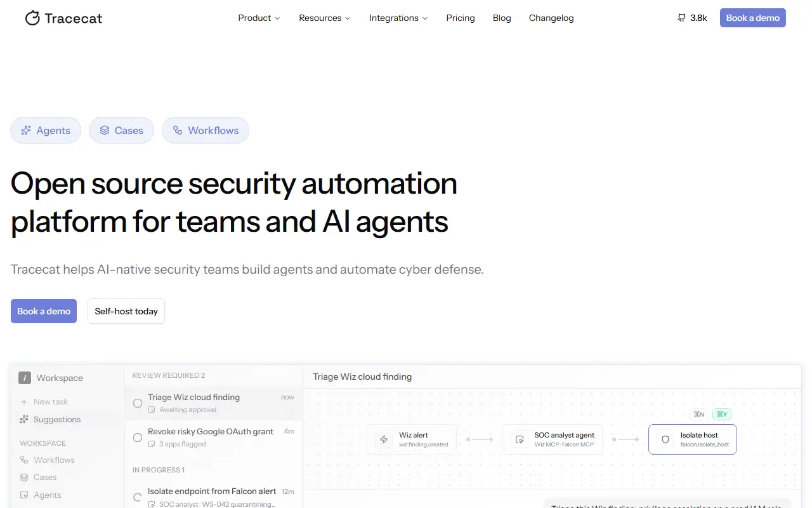Select the Cases stack pill
This screenshot has height=508, width=812.
(121, 130)
